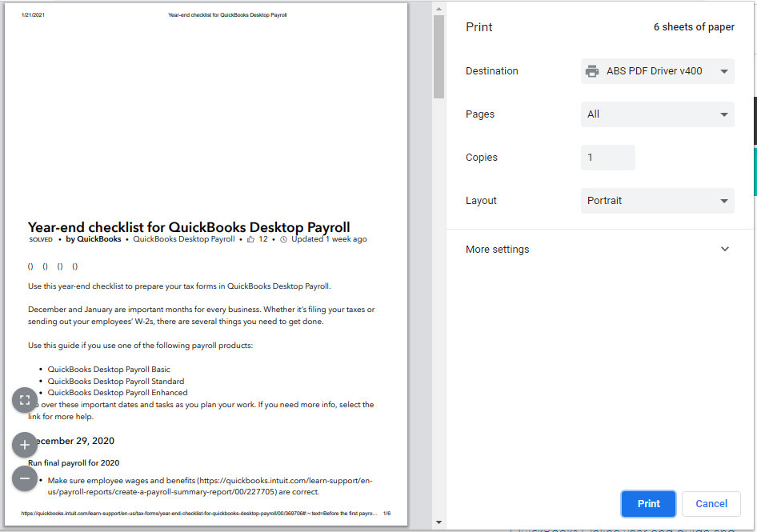Click 'QuickBooks Desktop Payroll Basic' list item

tap(109, 370)
